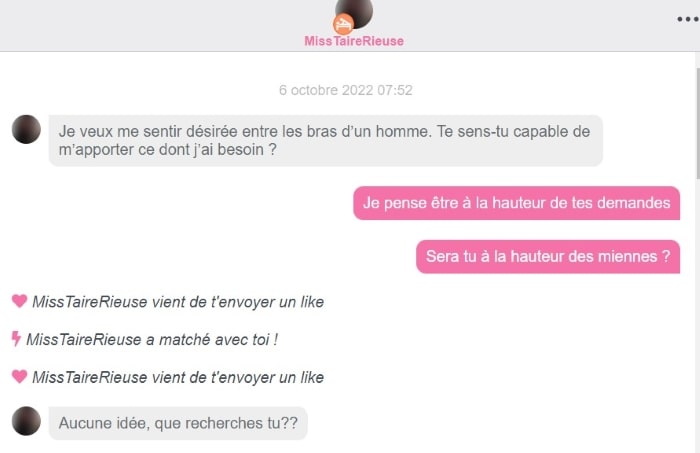
Task: Click the lightning bolt match icon
Action: pos(16,339)
